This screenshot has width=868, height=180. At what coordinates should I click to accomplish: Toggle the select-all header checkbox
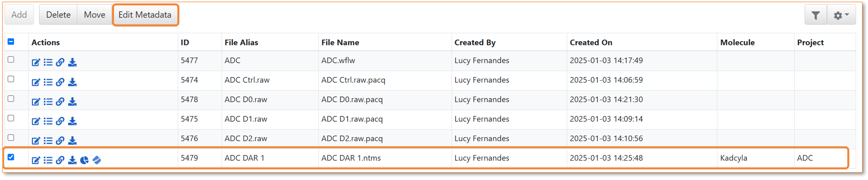pyautogui.click(x=11, y=41)
